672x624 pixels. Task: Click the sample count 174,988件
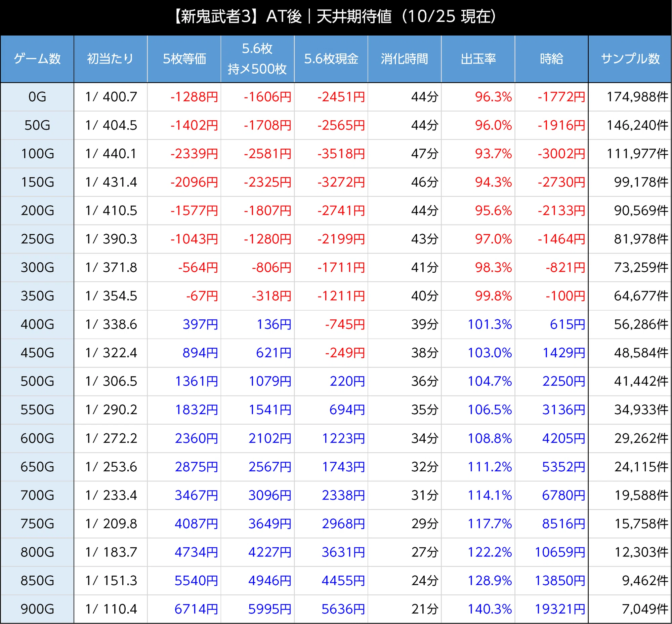point(638,97)
